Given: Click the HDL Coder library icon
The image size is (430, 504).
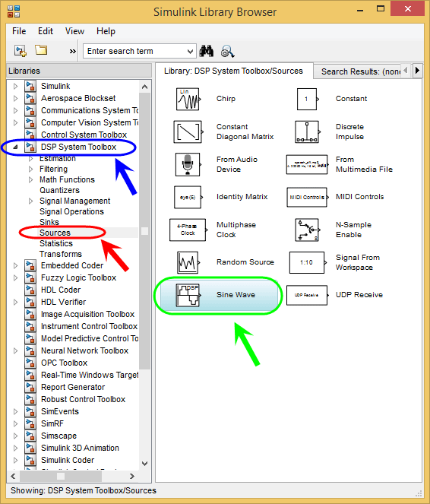Looking at the screenshot, I should click(x=30, y=290).
